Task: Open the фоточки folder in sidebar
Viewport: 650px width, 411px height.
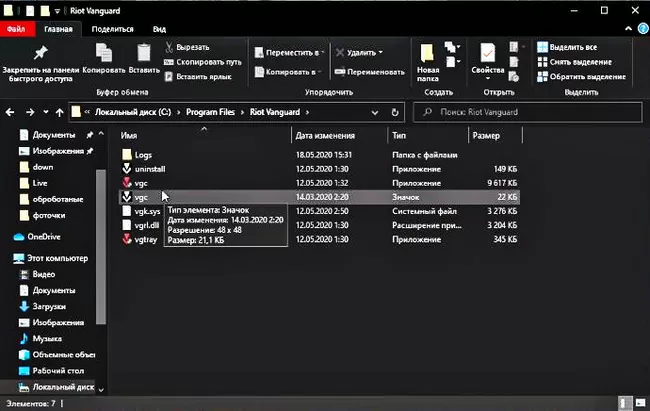Action: (x=49, y=216)
